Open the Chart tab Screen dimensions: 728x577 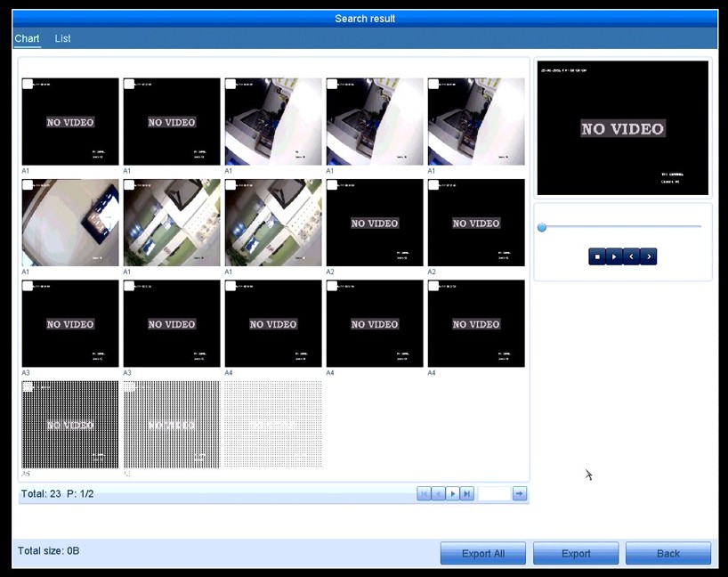click(27, 38)
